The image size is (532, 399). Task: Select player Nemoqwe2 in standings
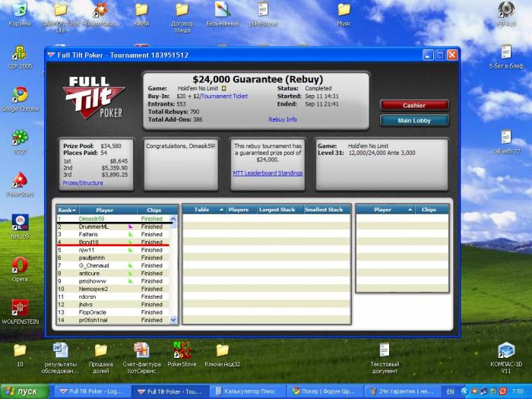coord(113,289)
